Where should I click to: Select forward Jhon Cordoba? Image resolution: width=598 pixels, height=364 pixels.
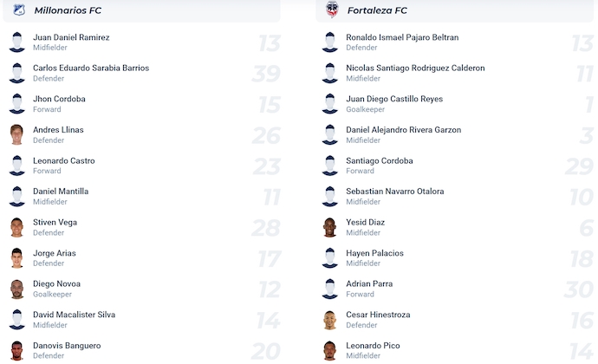(59, 99)
